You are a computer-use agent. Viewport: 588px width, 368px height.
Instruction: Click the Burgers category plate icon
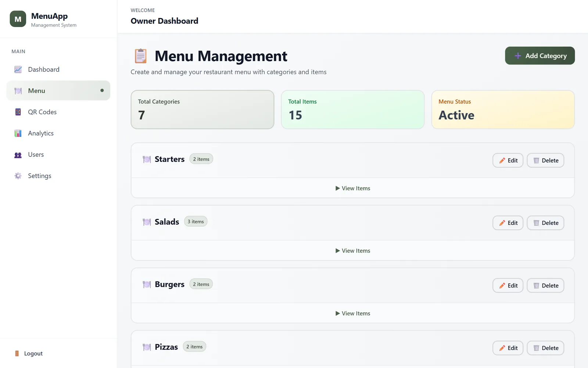147,284
